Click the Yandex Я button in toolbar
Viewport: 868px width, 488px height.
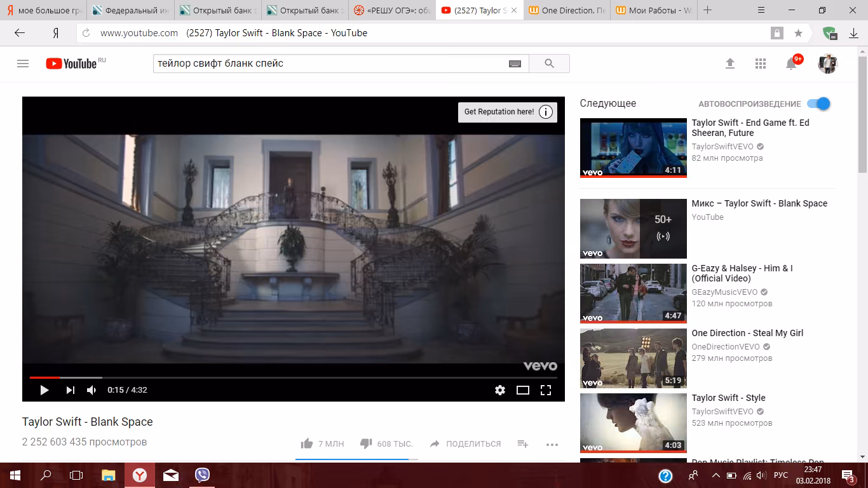click(x=56, y=33)
